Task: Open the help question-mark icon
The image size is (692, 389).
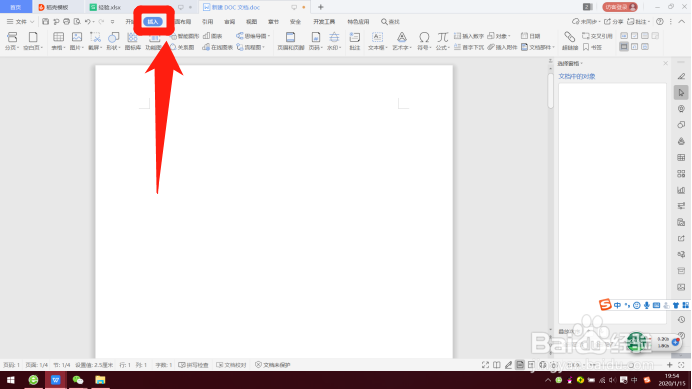Action: (x=660, y=21)
